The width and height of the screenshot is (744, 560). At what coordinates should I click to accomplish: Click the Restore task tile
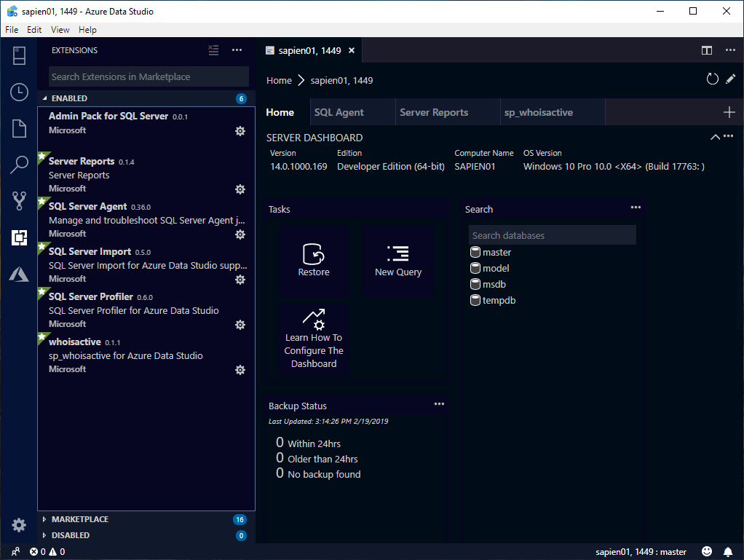[x=314, y=260]
